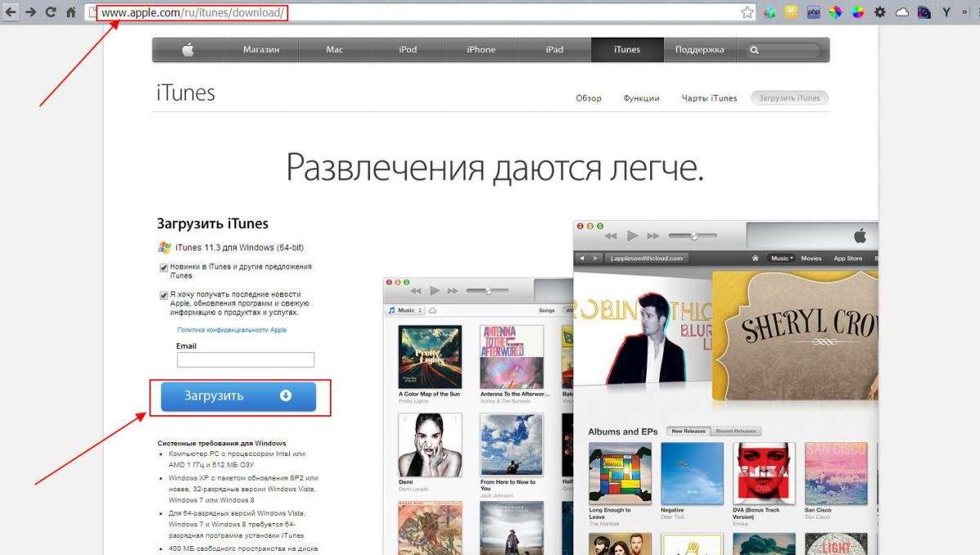Viewport: 980px width, 555px height.
Task: Click Movies in the iTunes Store window image
Action: tap(811, 258)
